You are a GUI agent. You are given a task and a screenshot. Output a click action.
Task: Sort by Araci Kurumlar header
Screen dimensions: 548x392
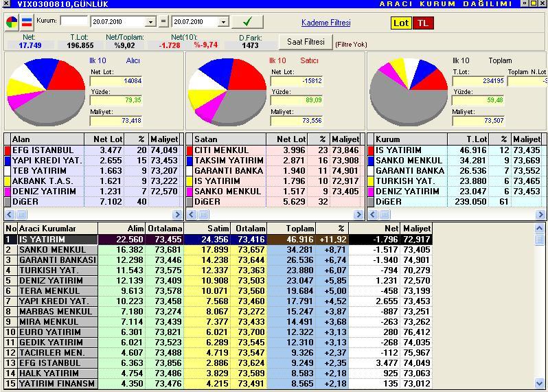point(58,229)
